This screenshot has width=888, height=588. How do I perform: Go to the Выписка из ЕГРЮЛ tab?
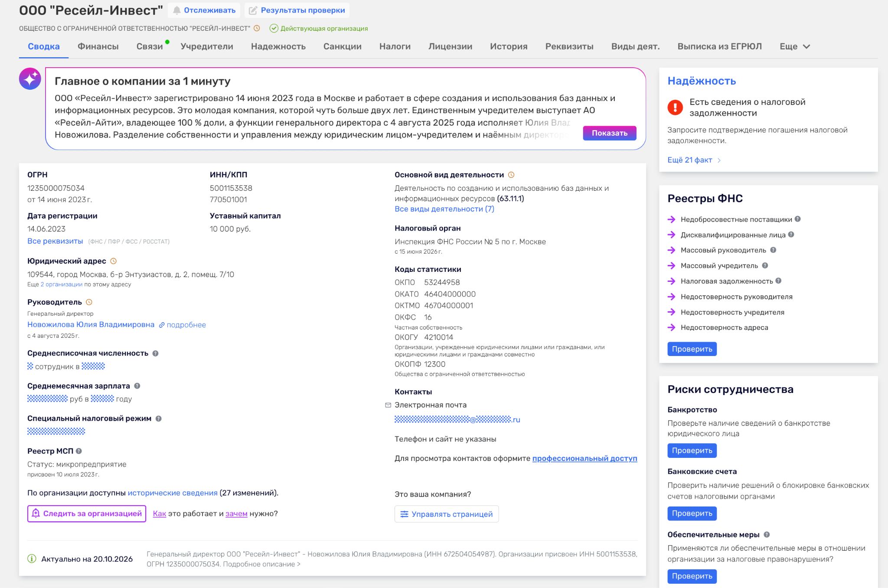click(x=719, y=46)
